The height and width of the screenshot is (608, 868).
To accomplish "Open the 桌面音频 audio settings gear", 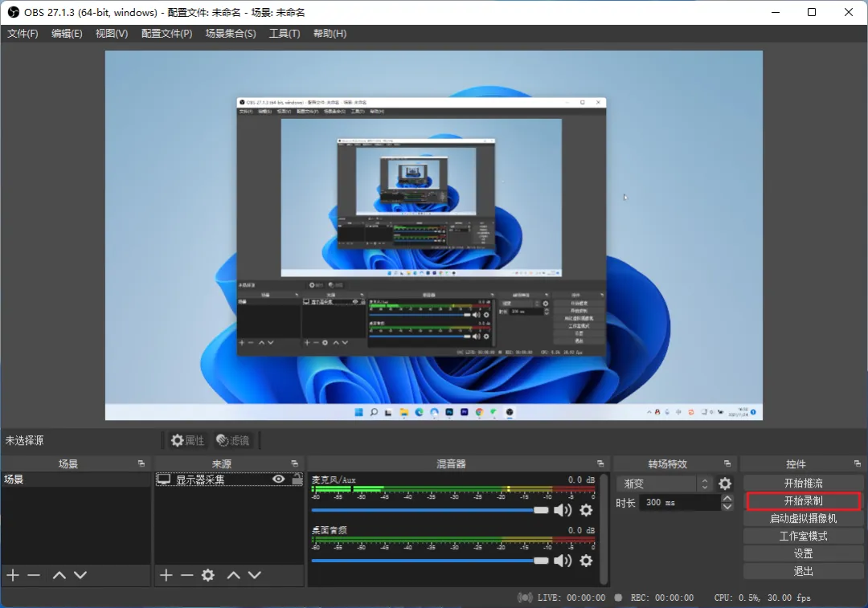I will point(586,561).
